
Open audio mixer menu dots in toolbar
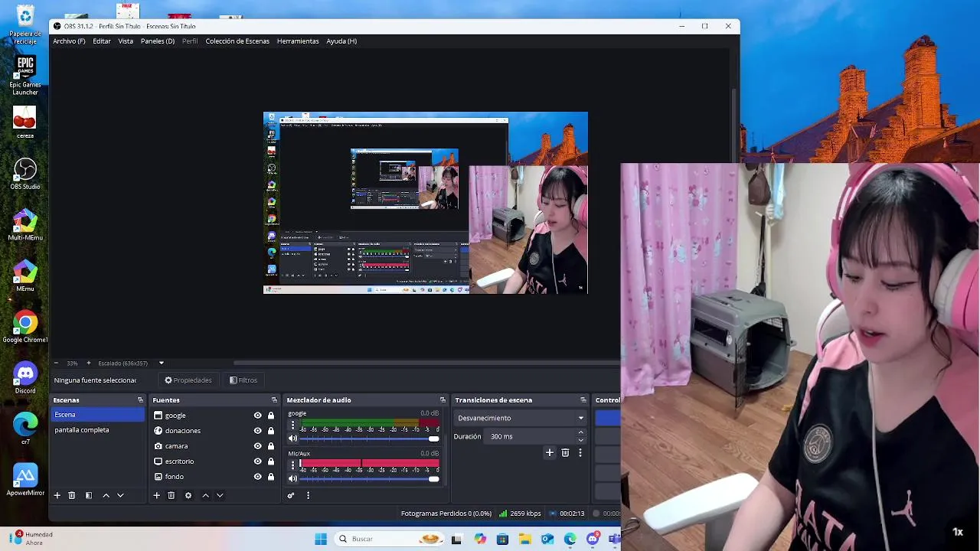pos(308,495)
